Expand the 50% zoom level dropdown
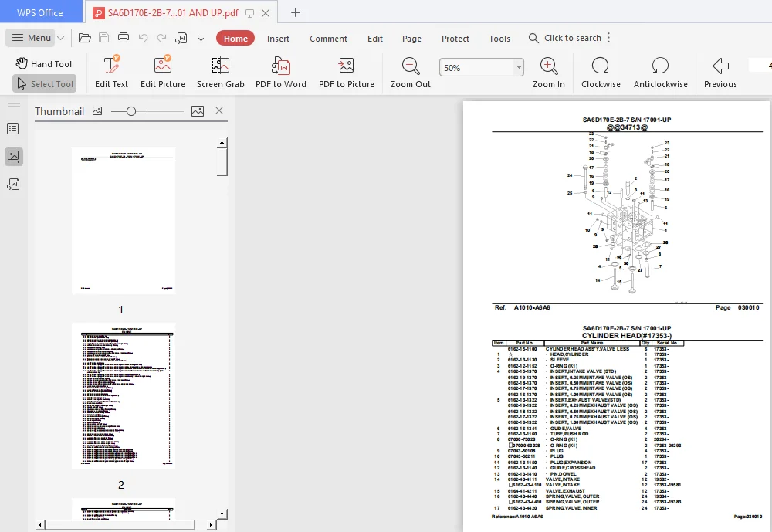This screenshot has width=772, height=532. click(x=519, y=67)
